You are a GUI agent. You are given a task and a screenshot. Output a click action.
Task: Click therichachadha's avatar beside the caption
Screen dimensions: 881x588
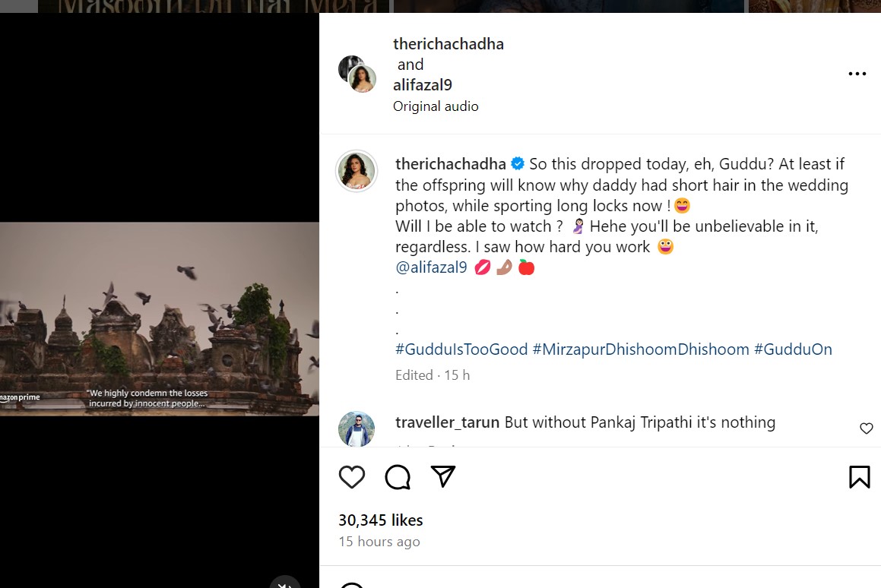[x=357, y=171]
